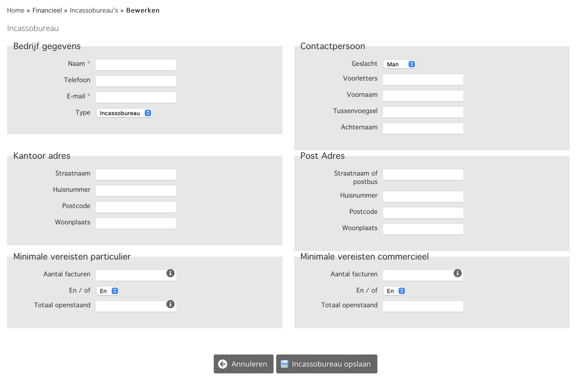Select the Voorletters input field
This screenshot has width=588, height=381.
(423, 80)
